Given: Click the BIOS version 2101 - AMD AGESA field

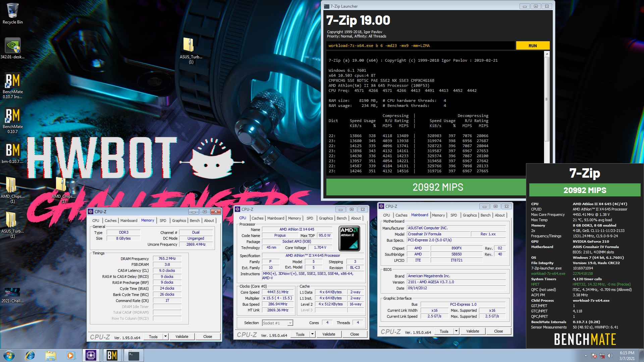Looking at the screenshot, I should 456,282.
